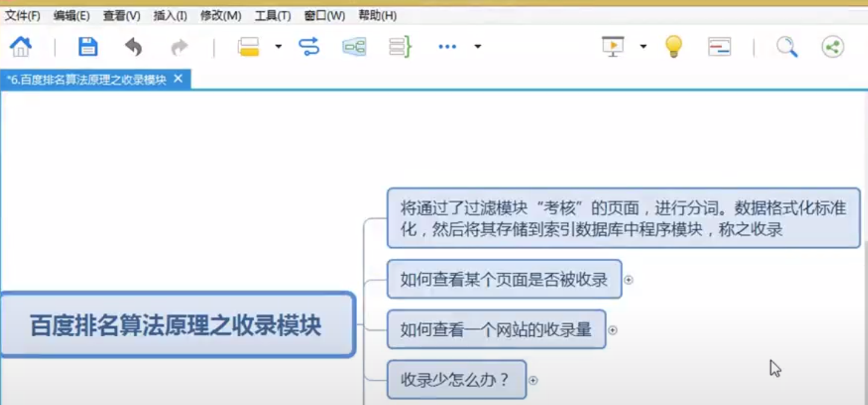Screen dimensions: 868x405
Task: Select the 如何查看一个网站的收录量 topic
Action: pyautogui.click(x=496, y=330)
